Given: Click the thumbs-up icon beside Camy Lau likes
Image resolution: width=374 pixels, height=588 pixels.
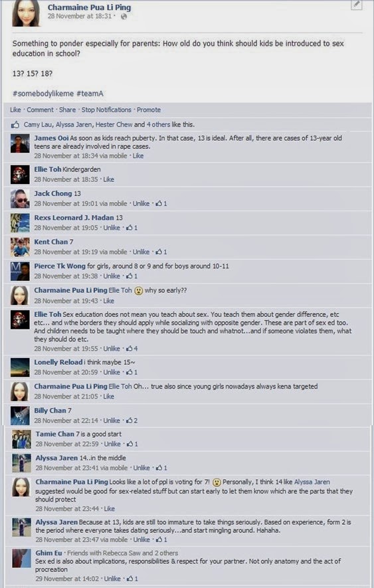Looking at the screenshot, I should [x=15, y=125].
